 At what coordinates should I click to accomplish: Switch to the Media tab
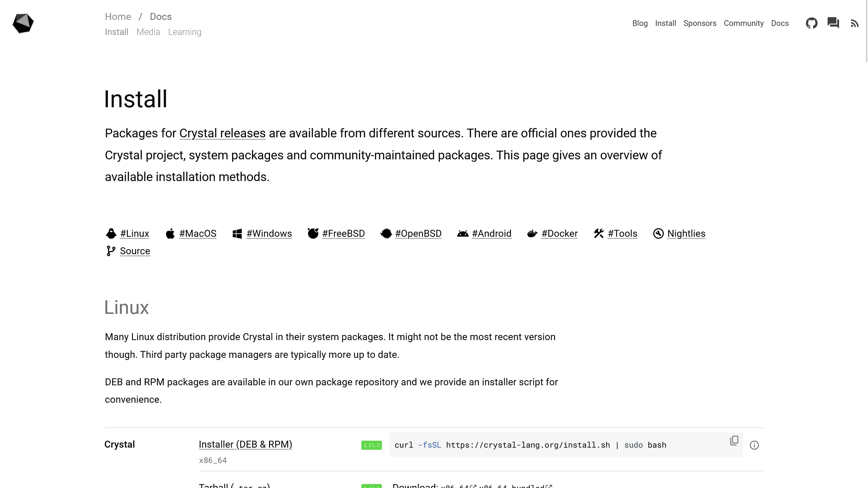(148, 32)
